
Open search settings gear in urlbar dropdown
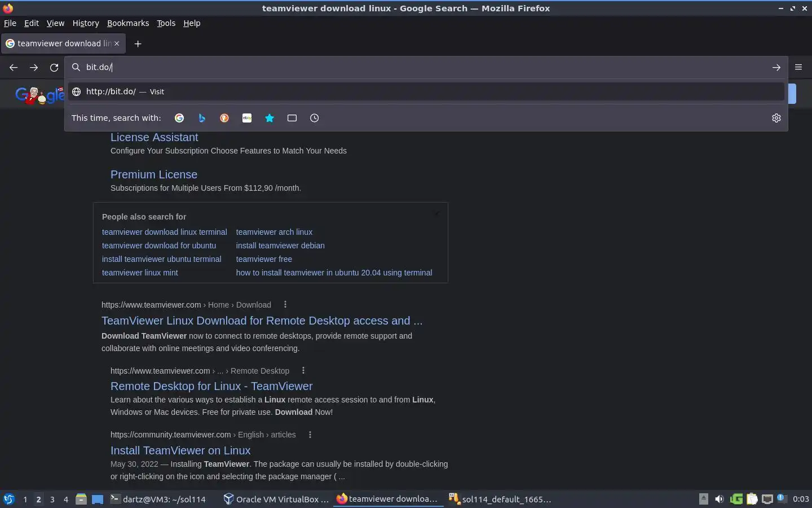(776, 118)
